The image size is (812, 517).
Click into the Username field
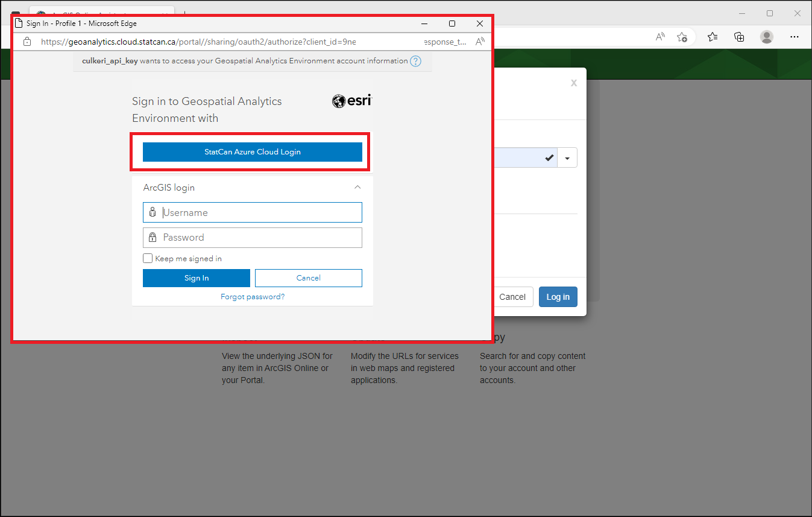click(x=252, y=212)
